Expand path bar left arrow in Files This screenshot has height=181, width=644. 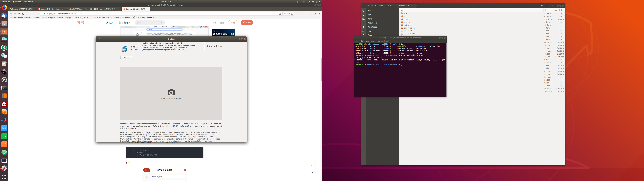(x=372, y=6)
